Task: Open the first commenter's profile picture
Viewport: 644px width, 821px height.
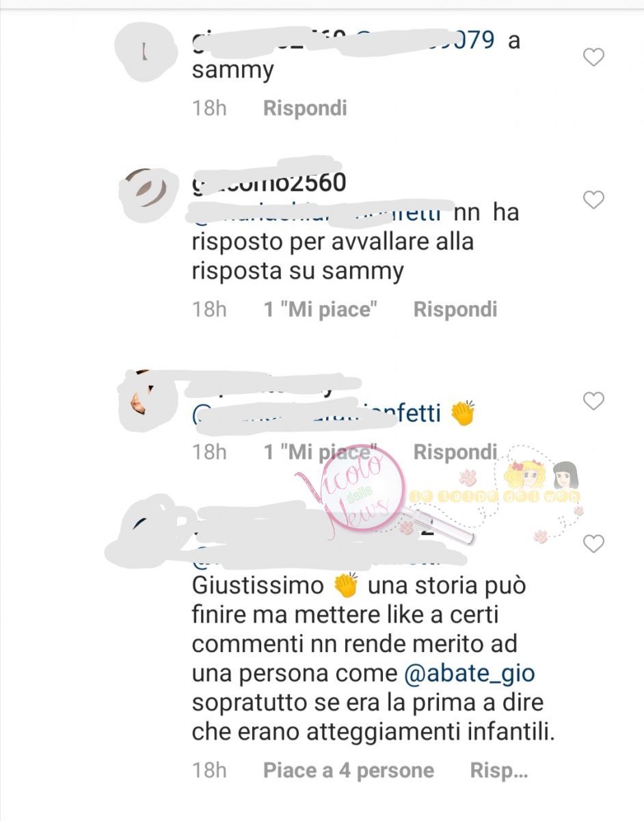Action: 146,53
